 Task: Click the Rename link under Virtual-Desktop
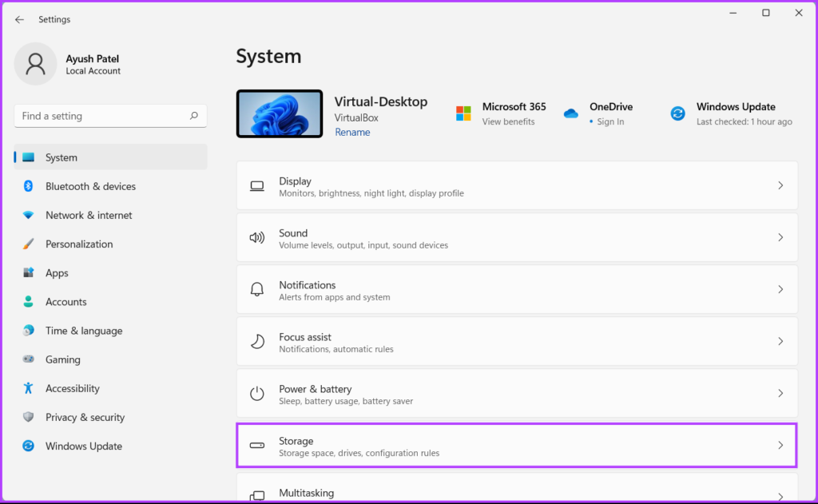[x=352, y=132]
